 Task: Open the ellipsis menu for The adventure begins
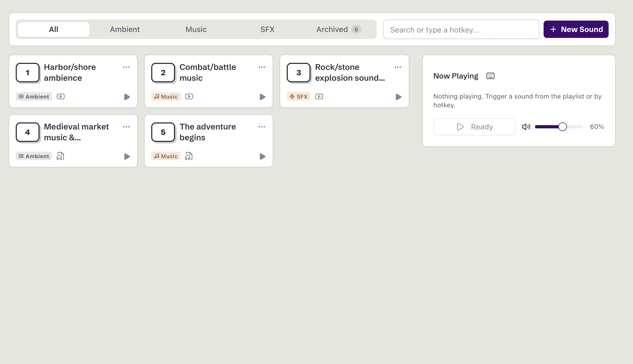click(262, 127)
